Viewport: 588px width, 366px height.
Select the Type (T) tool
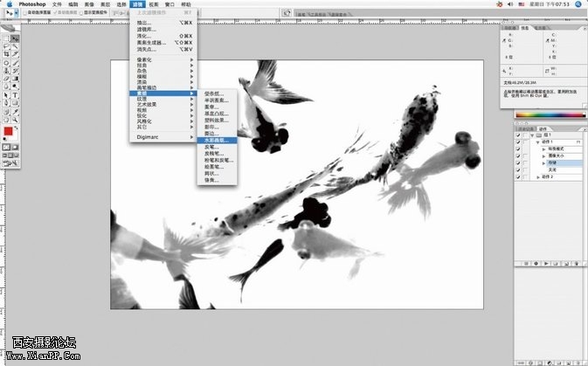tap(16, 94)
